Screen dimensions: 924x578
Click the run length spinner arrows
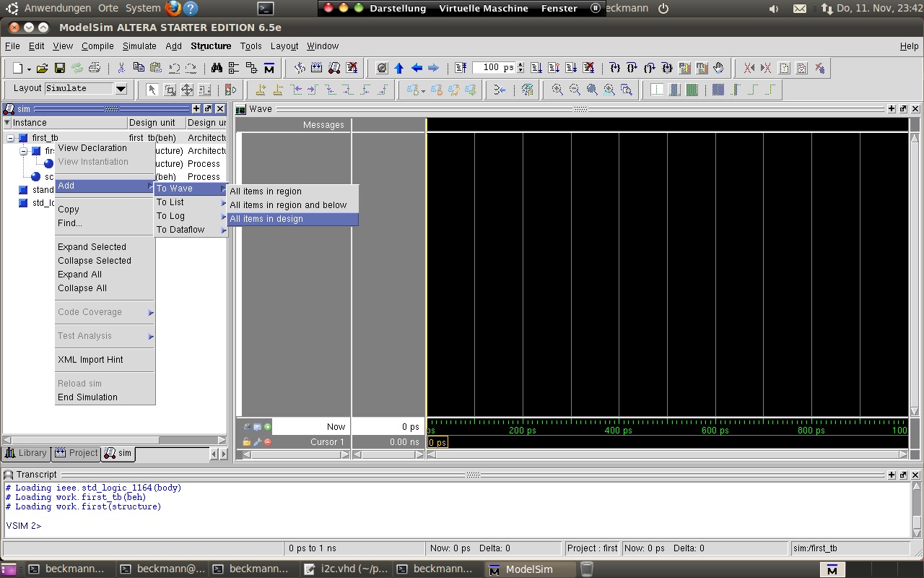coord(520,68)
